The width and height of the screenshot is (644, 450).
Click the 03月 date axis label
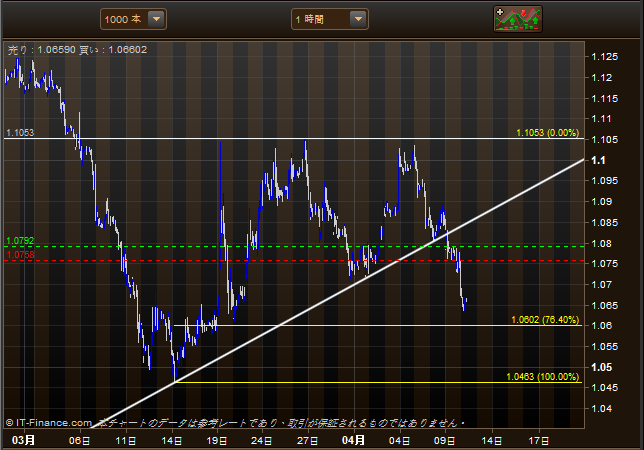pyautogui.click(x=23, y=440)
